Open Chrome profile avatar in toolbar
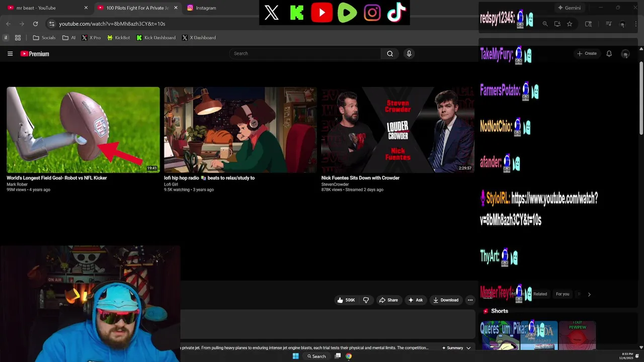 pos(622,24)
